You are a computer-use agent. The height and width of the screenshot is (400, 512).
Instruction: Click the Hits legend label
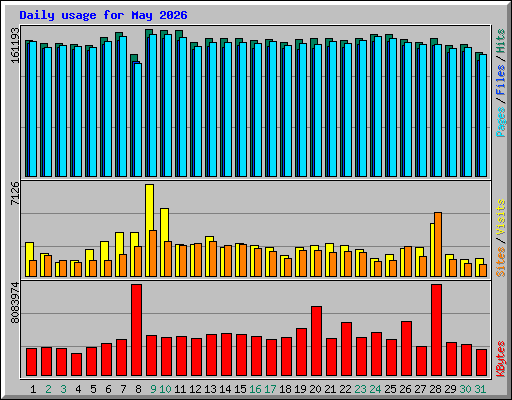point(501,41)
